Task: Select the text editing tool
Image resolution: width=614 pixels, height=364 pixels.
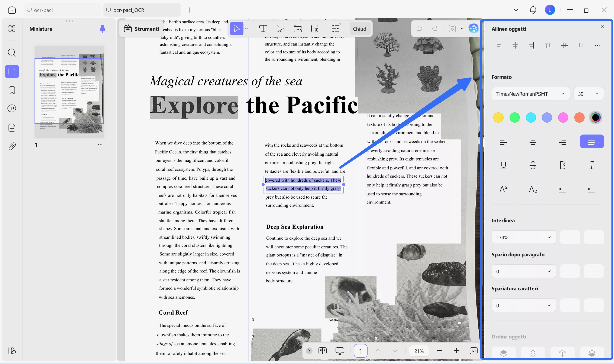Action: pos(263,29)
